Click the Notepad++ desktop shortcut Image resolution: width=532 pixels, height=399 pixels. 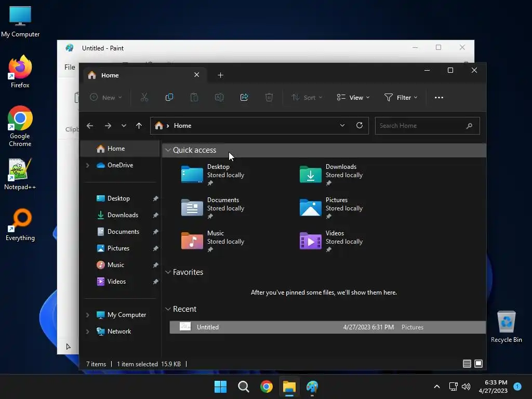[x=20, y=174]
